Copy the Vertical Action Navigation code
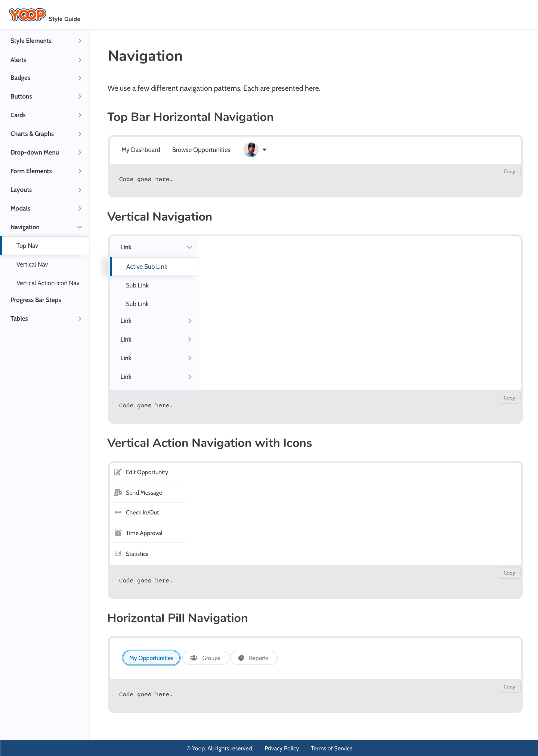The image size is (538, 756). 509,573
